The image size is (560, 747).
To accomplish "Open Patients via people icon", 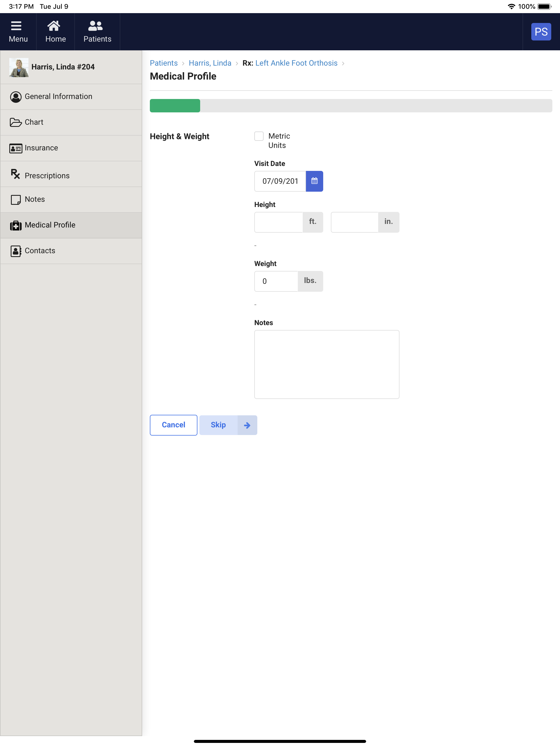I will pyautogui.click(x=95, y=26).
